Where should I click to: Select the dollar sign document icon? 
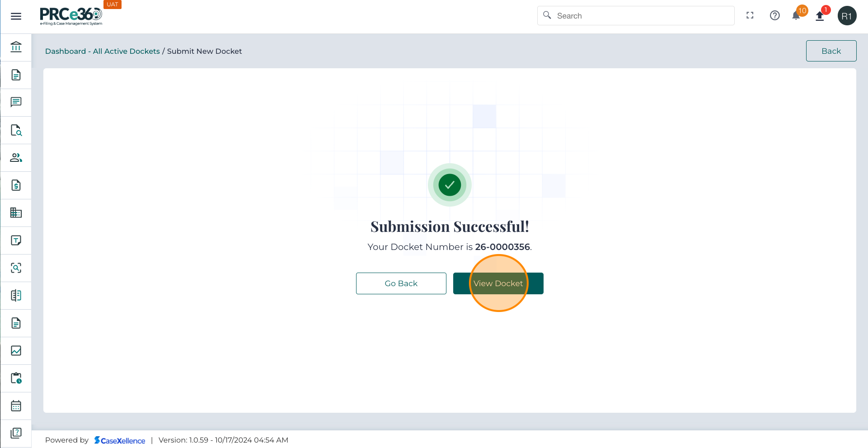16,185
